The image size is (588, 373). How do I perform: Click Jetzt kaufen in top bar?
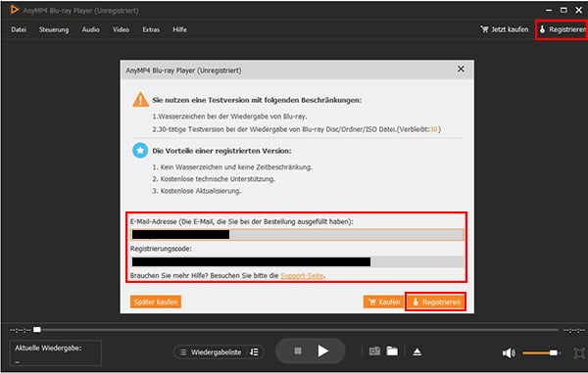(x=505, y=29)
